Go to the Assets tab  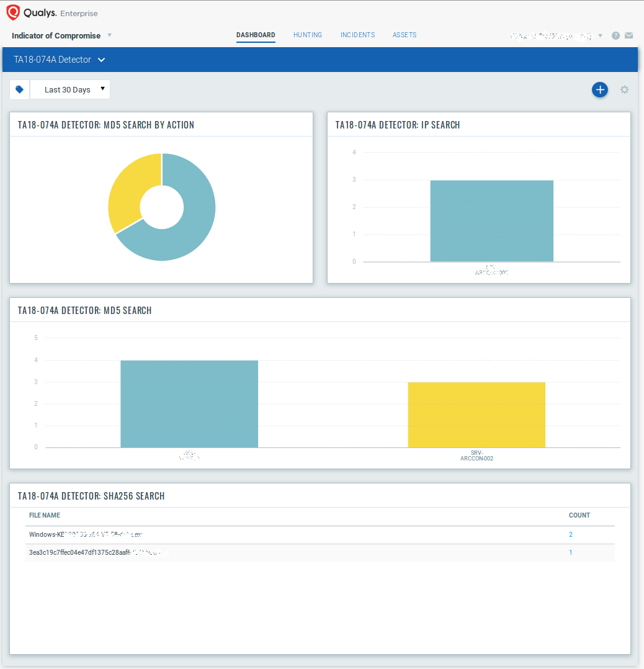(x=405, y=35)
